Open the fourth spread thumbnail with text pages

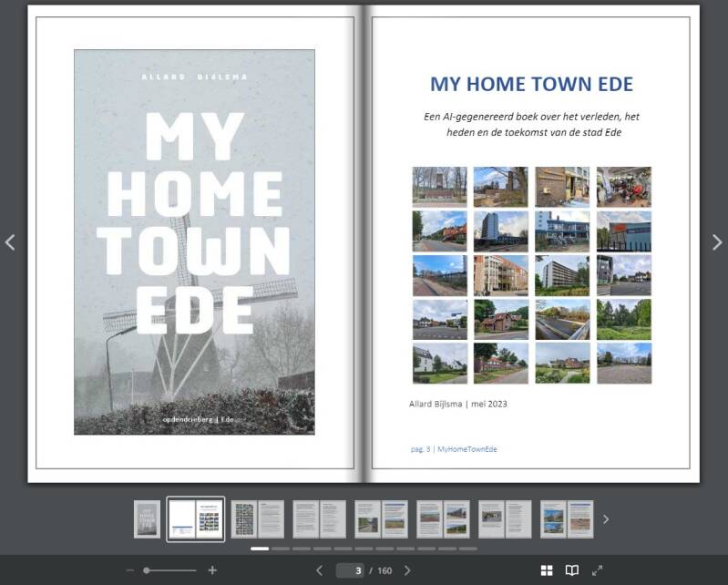(320, 519)
